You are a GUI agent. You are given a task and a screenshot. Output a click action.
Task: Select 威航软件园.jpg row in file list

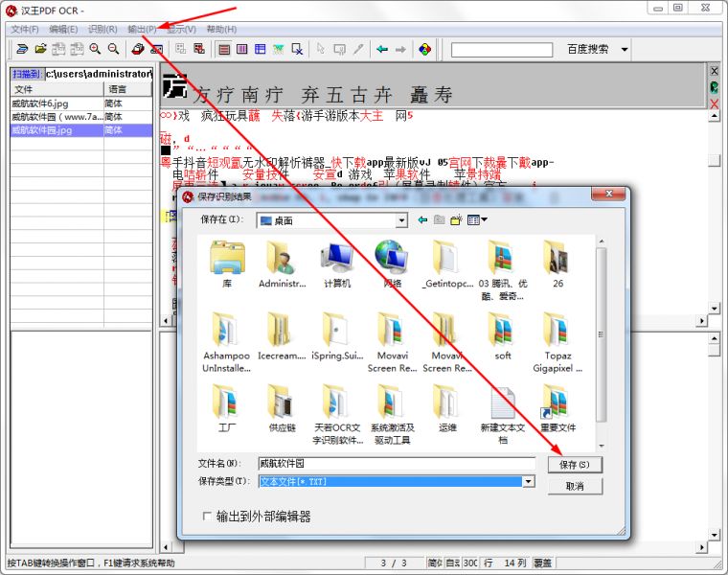[81, 130]
